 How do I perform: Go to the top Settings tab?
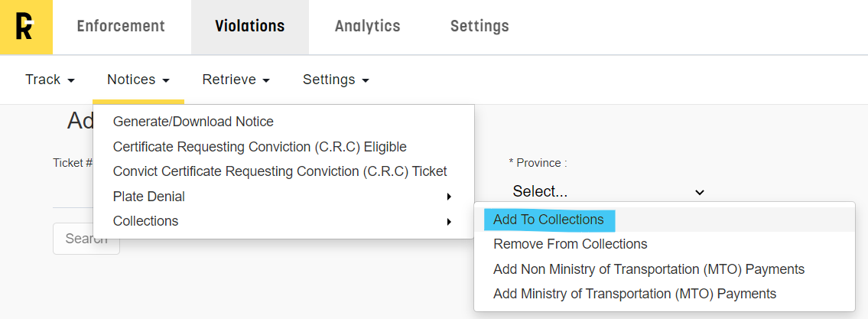(480, 27)
